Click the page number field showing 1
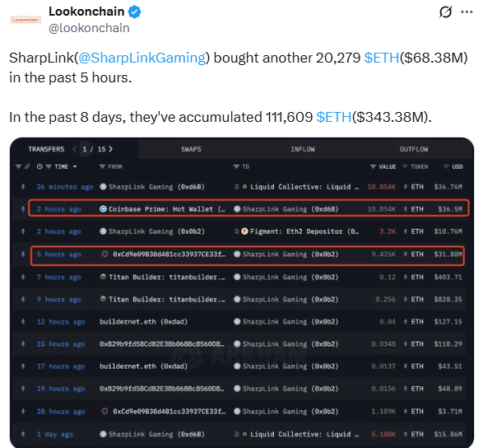 tap(85, 149)
